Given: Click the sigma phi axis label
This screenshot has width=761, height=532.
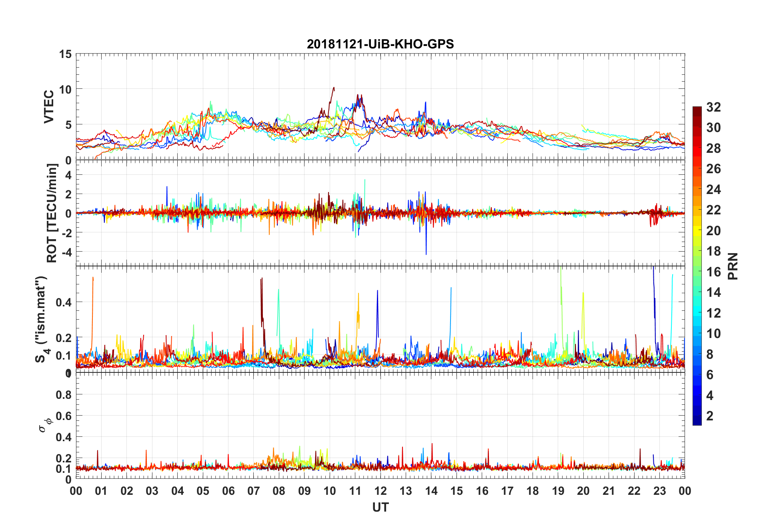Looking at the screenshot, I should coord(45,425).
